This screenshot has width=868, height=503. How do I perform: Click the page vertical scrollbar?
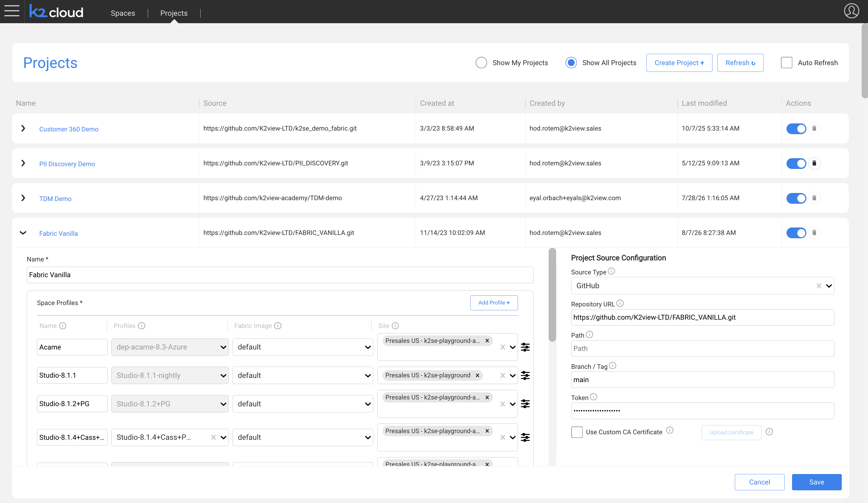[x=865, y=61]
